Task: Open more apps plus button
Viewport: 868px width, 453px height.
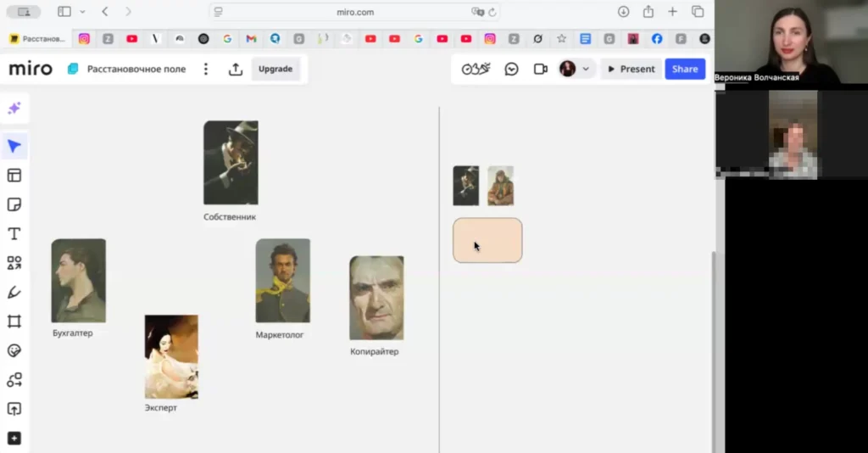Action: click(x=14, y=438)
